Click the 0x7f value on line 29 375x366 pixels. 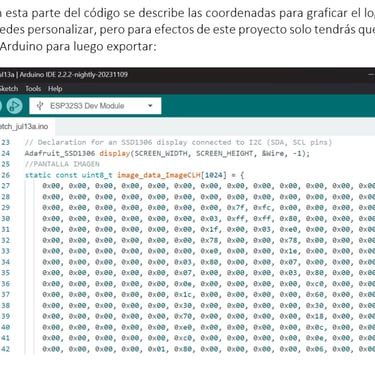tap(236, 207)
